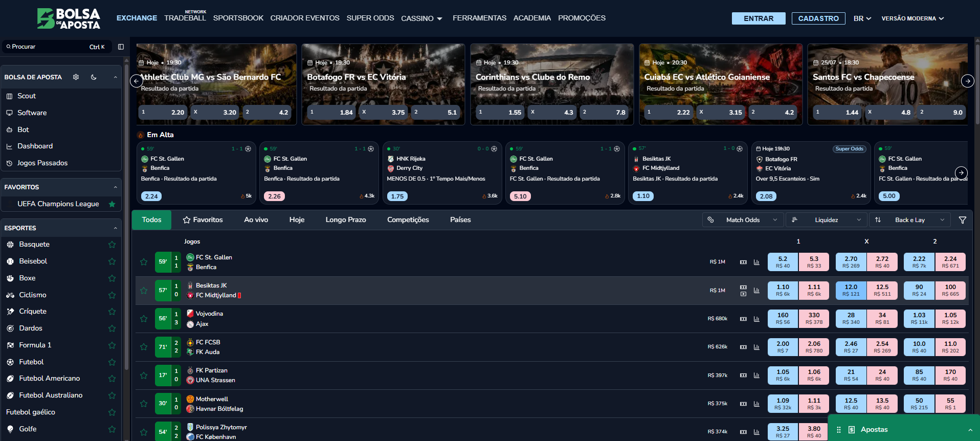Collapse the Favoritos sidebar section

[115, 187]
